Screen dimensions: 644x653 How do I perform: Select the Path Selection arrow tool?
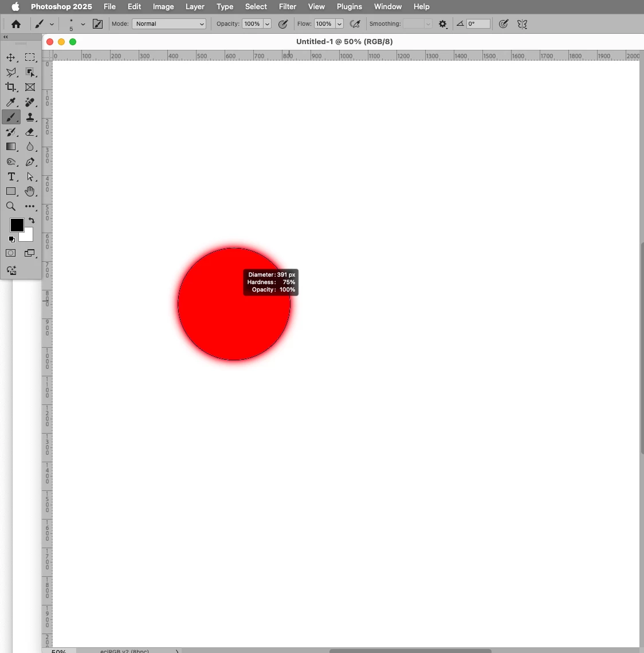point(30,176)
